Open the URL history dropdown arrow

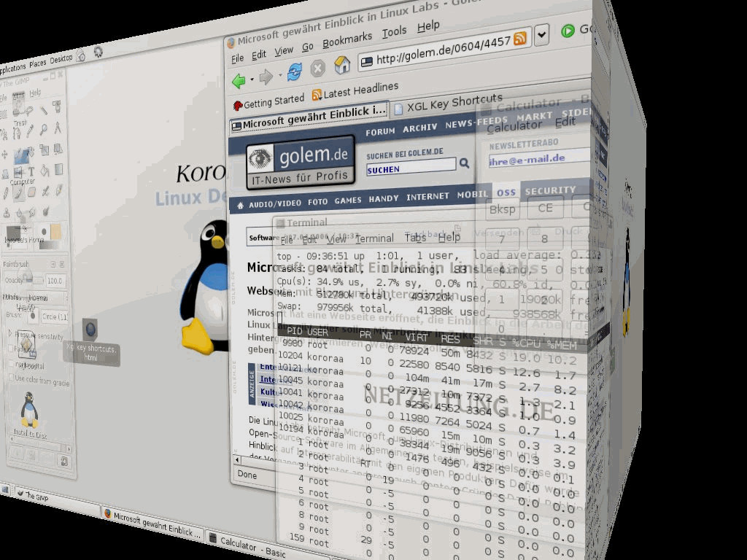click(541, 35)
